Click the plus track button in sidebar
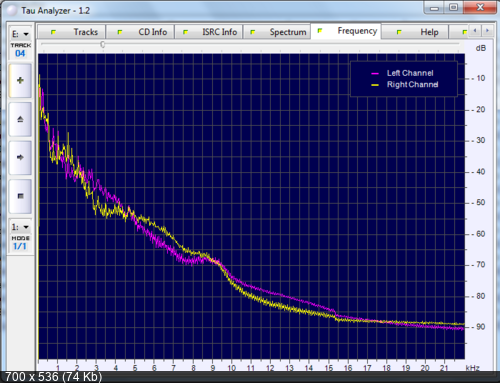Screen dimensions: 500x383 [20, 80]
